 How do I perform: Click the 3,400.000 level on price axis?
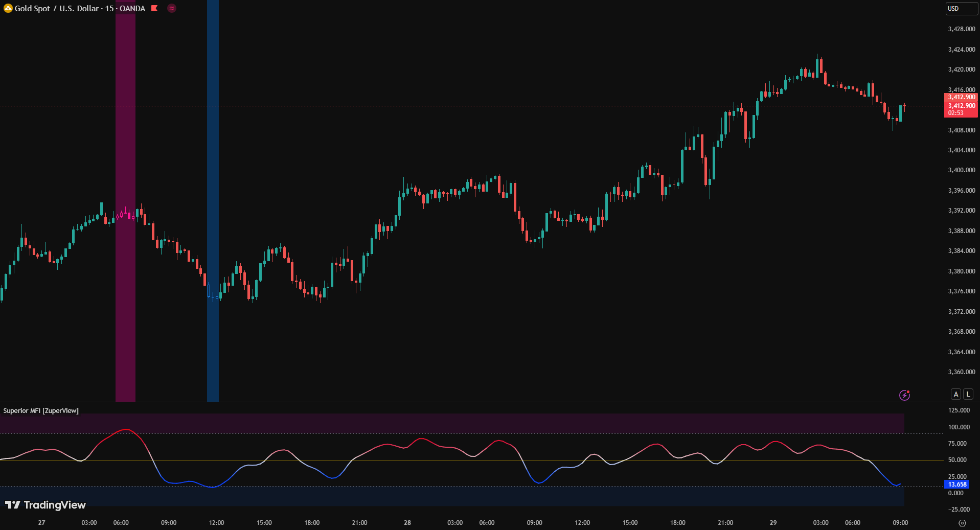pos(961,170)
